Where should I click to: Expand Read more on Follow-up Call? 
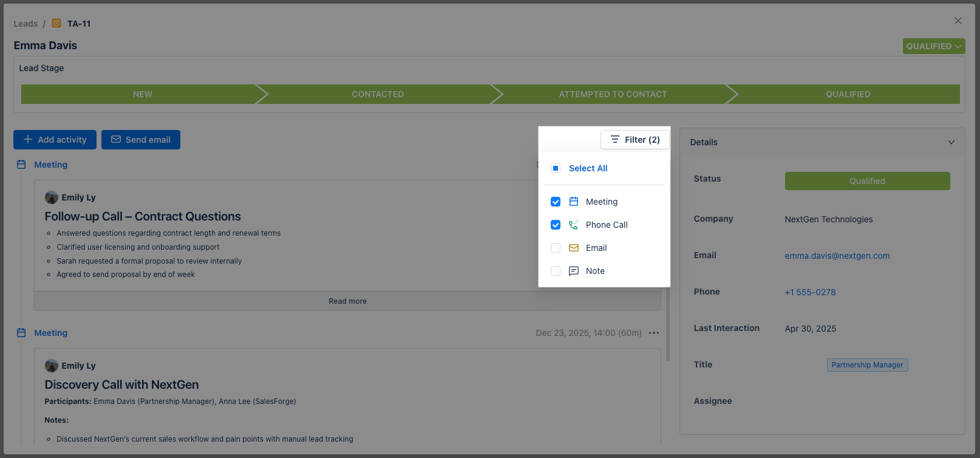(347, 301)
